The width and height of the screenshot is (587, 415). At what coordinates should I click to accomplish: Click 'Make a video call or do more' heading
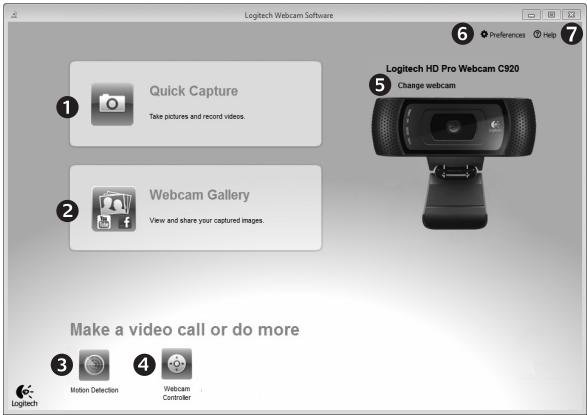[185, 330]
